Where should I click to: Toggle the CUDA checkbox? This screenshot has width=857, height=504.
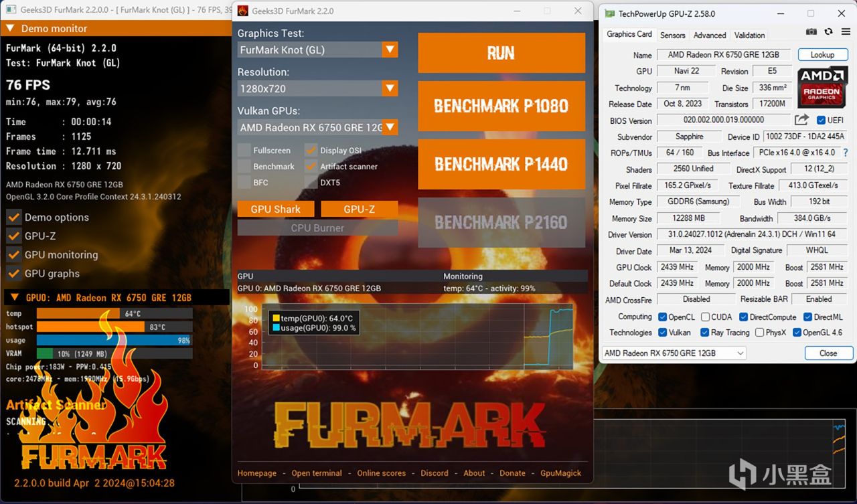[704, 317]
